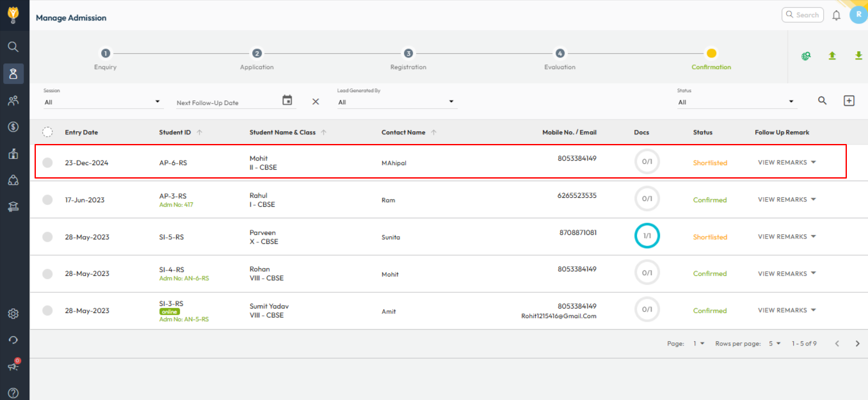Screen dimensions: 868x400
Task: Click the notification bell icon
Action: pos(836,15)
